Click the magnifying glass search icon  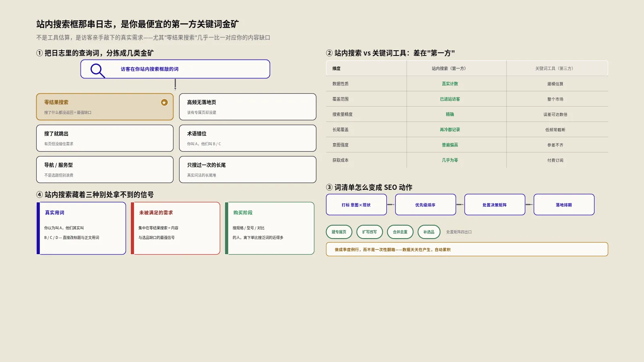(x=97, y=70)
